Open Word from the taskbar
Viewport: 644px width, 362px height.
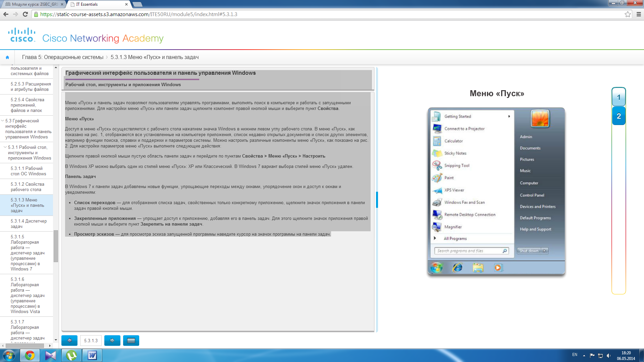click(x=92, y=355)
